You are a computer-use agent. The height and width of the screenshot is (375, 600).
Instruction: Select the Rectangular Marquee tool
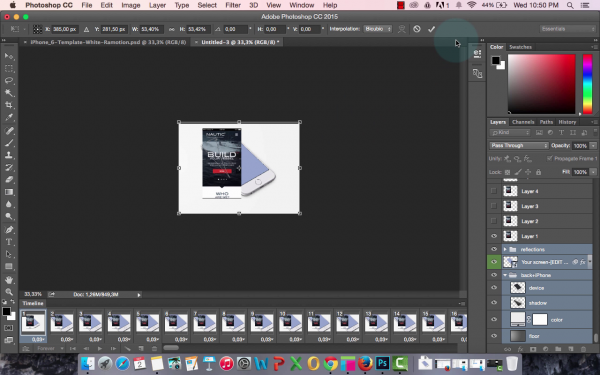click(9, 68)
